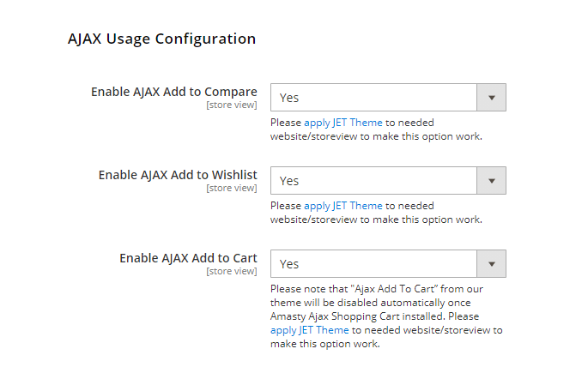
Task: Open the Enable AJAX Add to Cart select
Action: coord(374,264)
